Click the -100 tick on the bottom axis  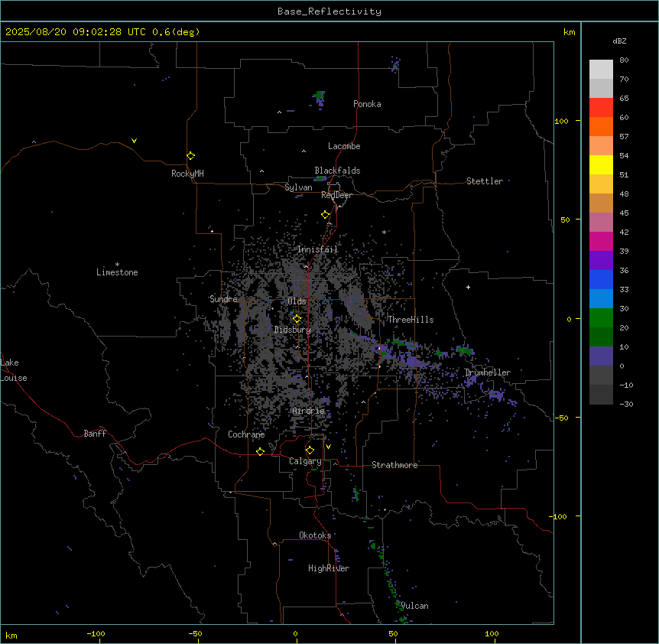pyautogui.click(x=96, y=633)
